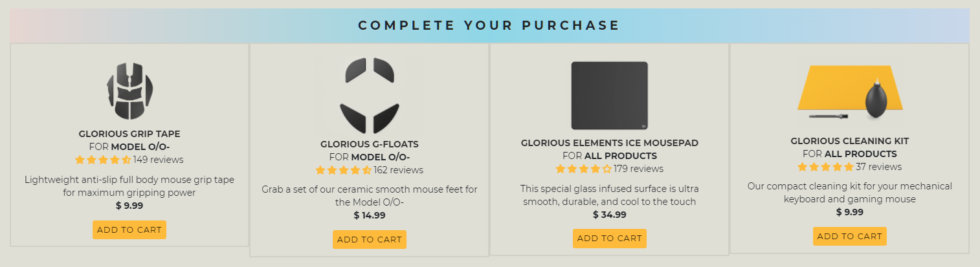View the 149 reviews for Grip Tape
Image resolution: width=980 pixels, height=267 pixels.
pyautogui.click(x=159, y=160)
